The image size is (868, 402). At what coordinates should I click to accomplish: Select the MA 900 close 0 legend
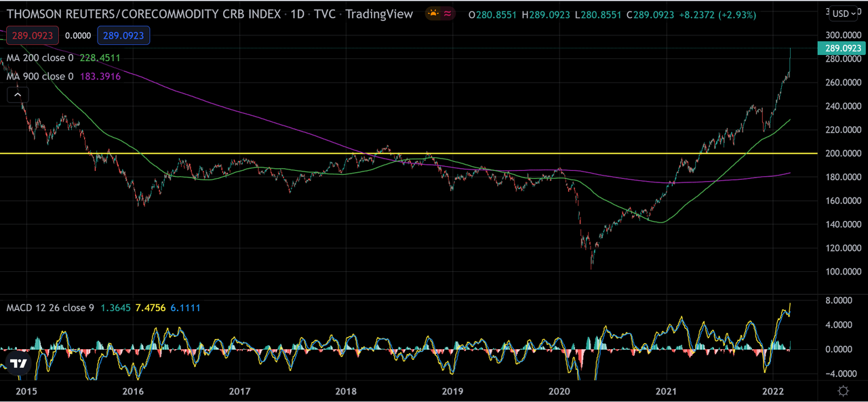pyautogui.click(x=40, y=77)
